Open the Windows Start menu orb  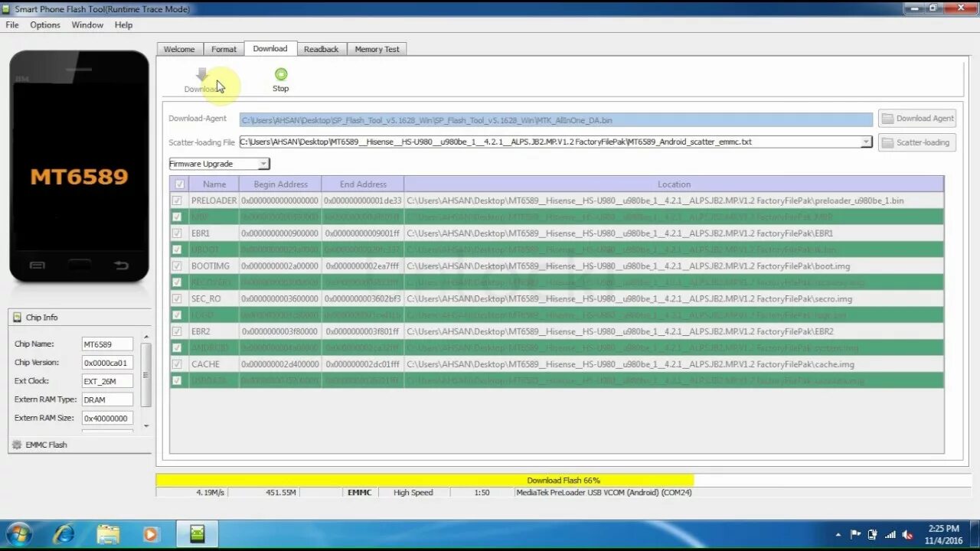coord(18,534)
